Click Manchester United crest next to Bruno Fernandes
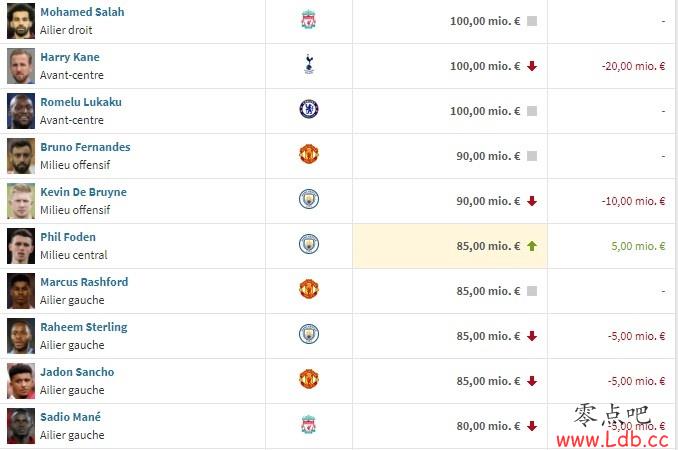 [x=309, y=154]
